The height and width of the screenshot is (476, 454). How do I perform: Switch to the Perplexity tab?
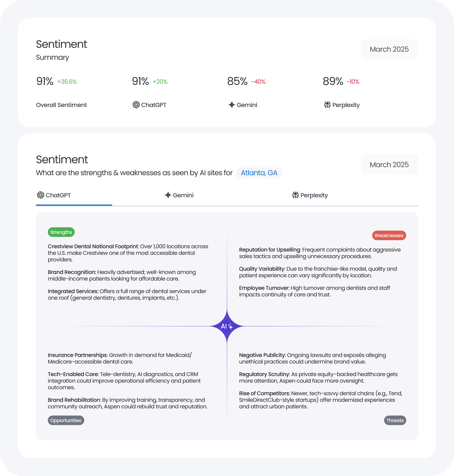[310, 195]
